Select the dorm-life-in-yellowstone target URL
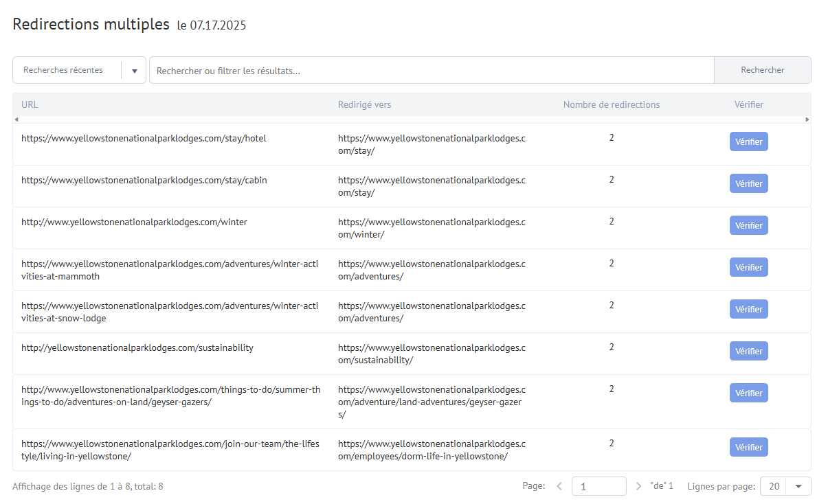817x504 pixels. [432, 450]
